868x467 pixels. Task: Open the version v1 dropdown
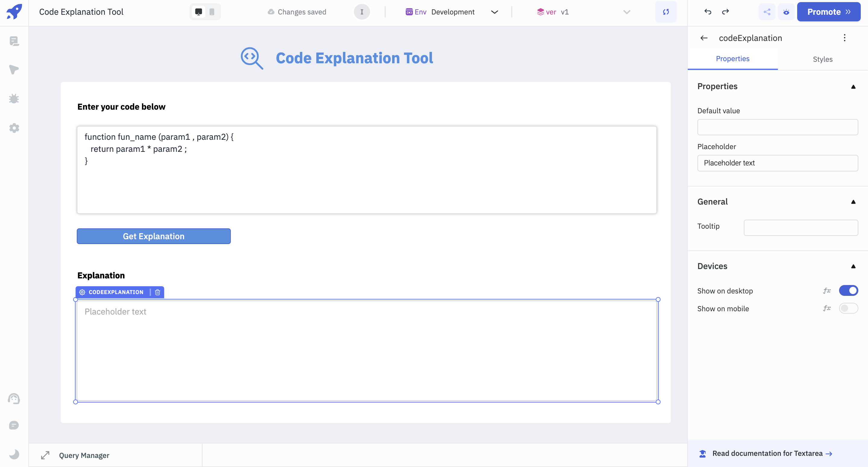tap(626, 12)
